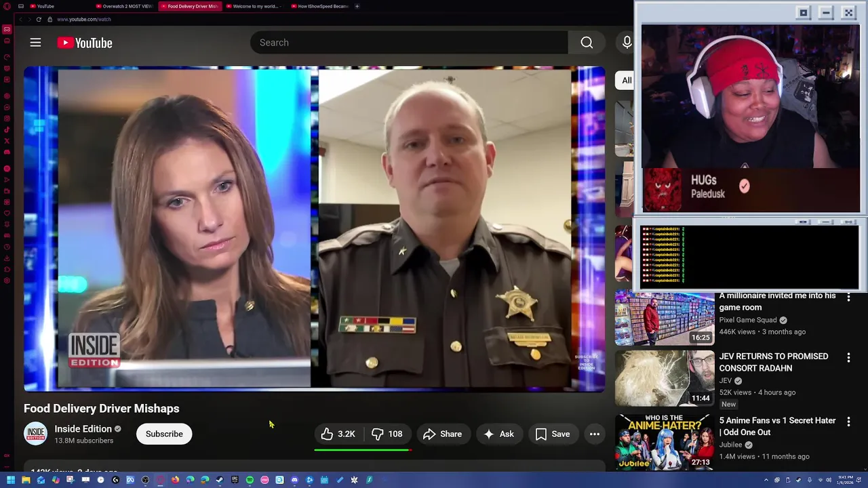Dislike the video showing 108 dislikes
Image resolution: width=868 pixels, height=488 pixels.
387,434
